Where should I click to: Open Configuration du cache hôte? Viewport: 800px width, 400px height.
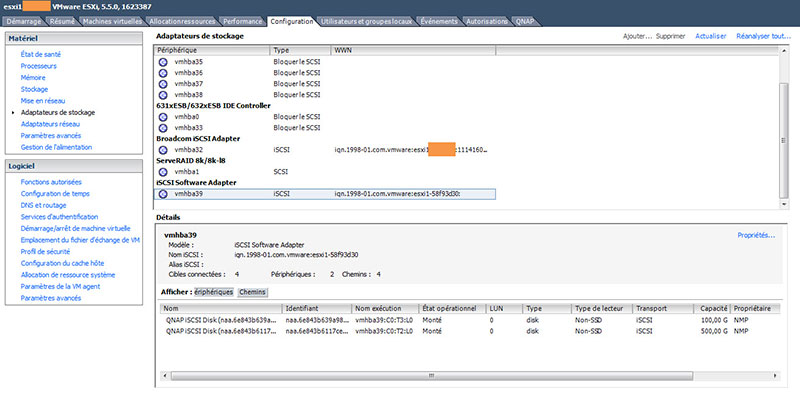click(62, 263)
